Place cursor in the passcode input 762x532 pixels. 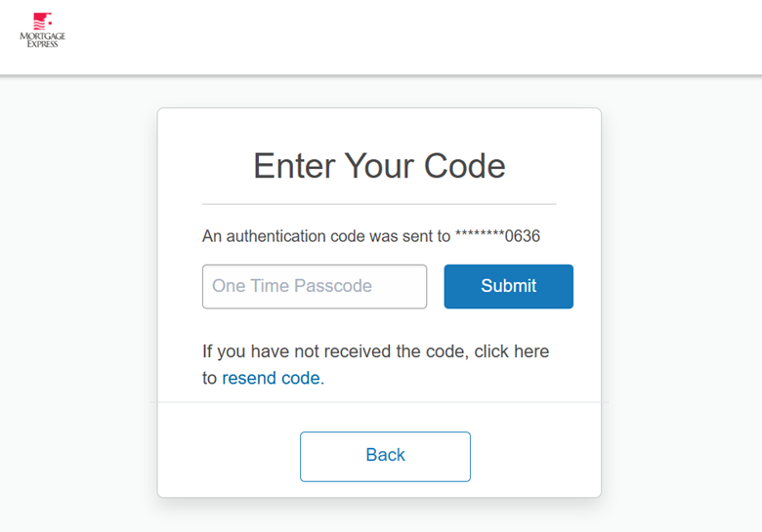(315, 286)
